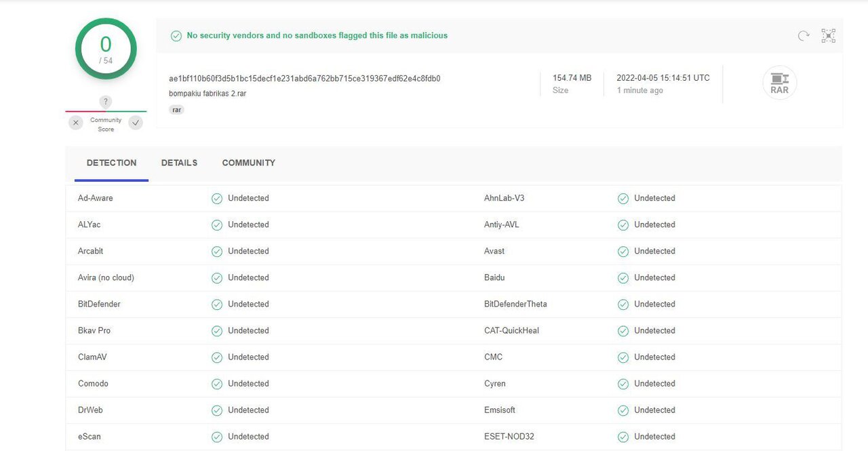Click the Avira undetected check icon
Viewport: 868px width, 451px height.
coord(217,278)
